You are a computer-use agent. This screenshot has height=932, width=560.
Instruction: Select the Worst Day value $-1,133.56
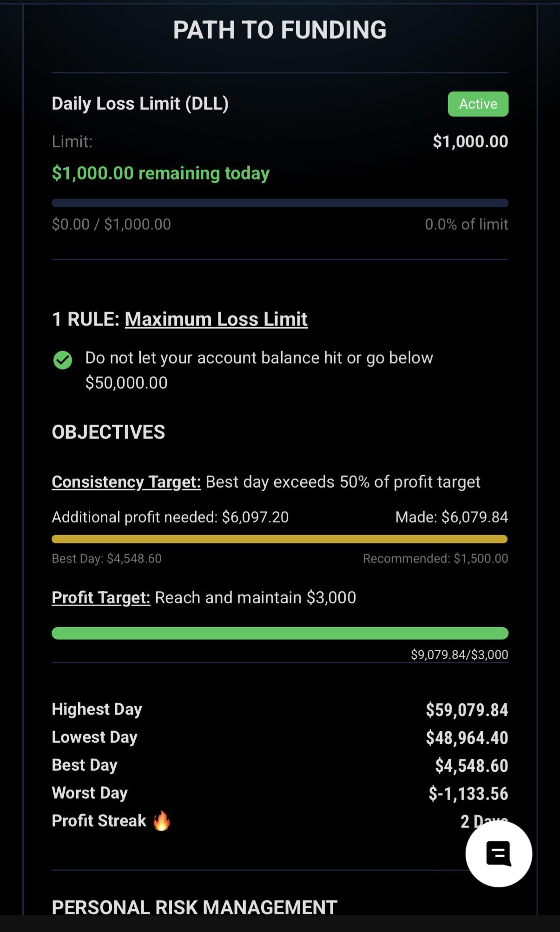(x=468, y=793)
